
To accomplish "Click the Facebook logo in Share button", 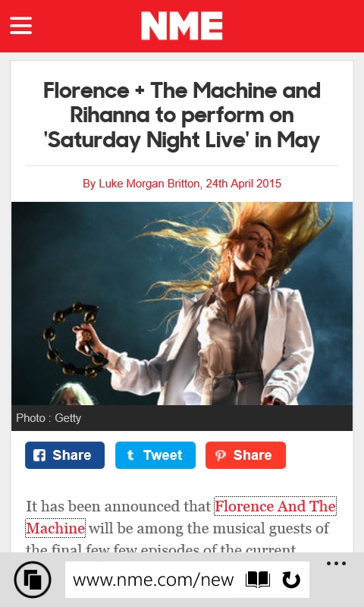I will [x=39, y=455].
